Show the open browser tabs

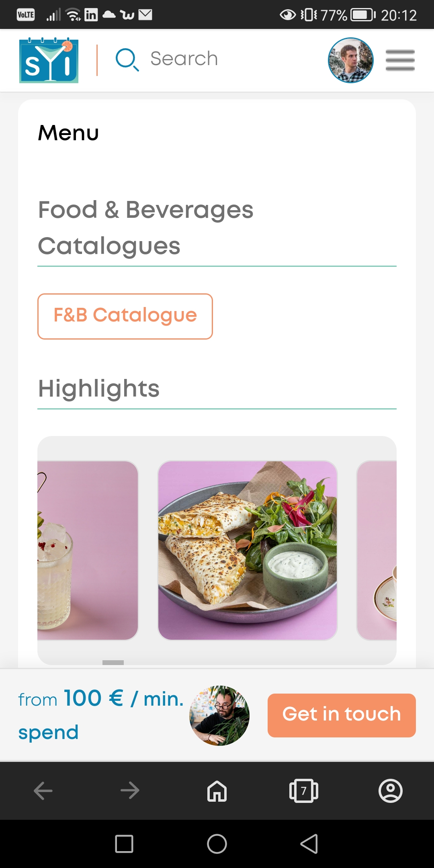point(304,791)
